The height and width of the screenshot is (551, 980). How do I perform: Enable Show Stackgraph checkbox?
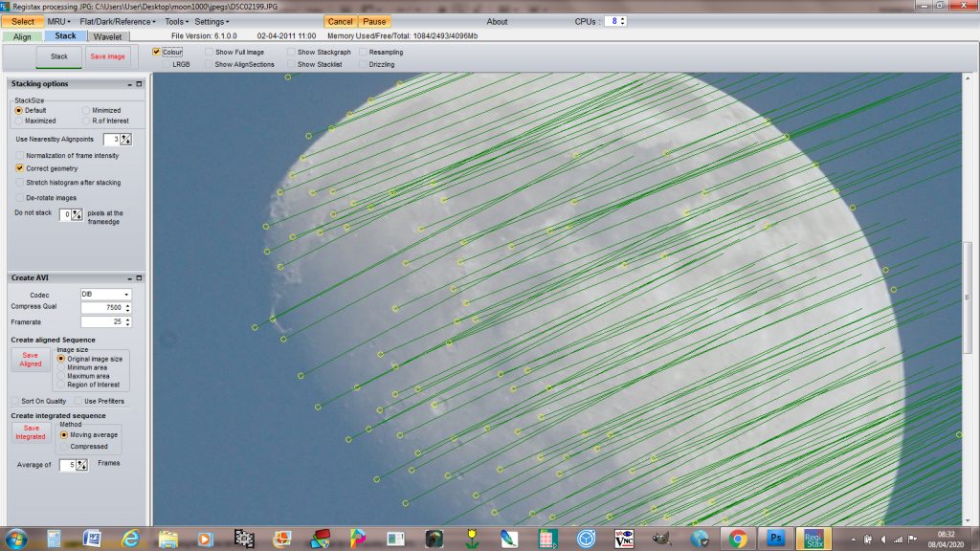[x=291, y=52]
